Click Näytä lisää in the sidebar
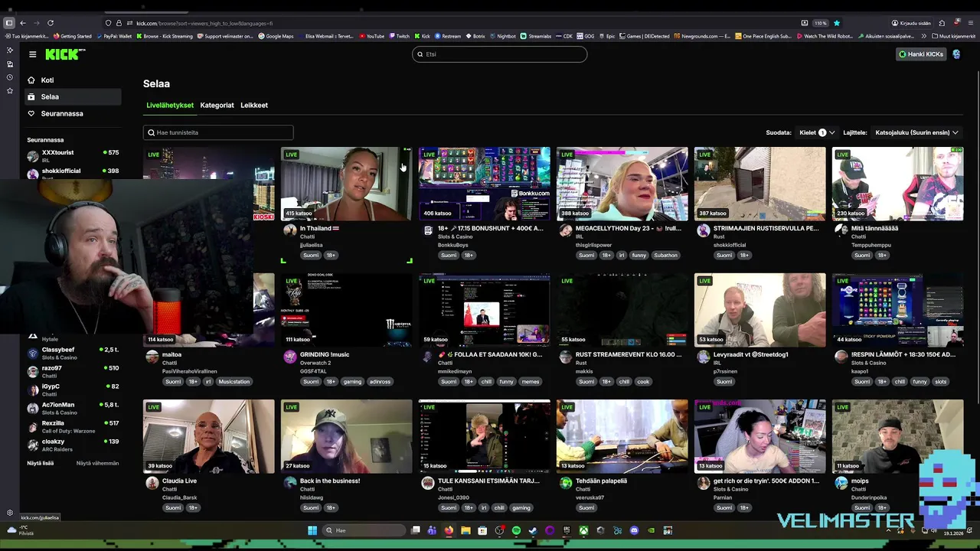 [41, 463]
